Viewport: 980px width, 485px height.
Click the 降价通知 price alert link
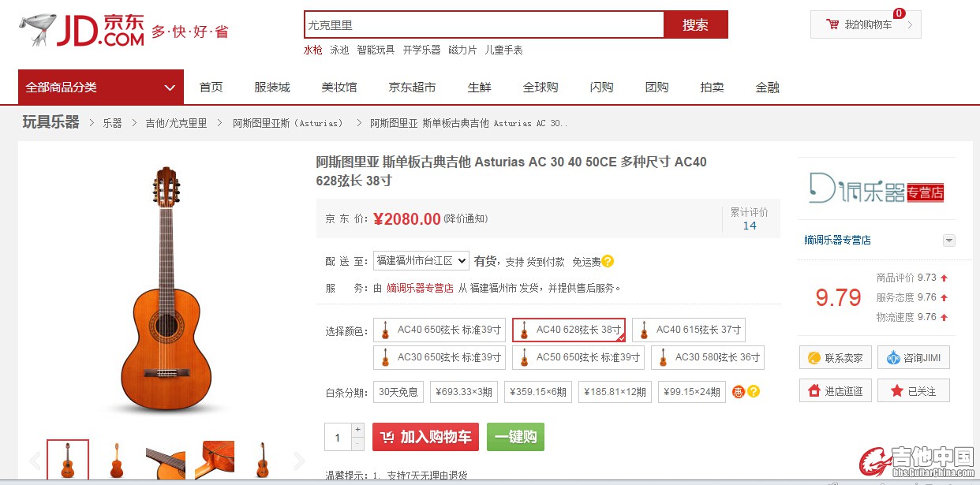pyautogui.click(x=466, y=219)
